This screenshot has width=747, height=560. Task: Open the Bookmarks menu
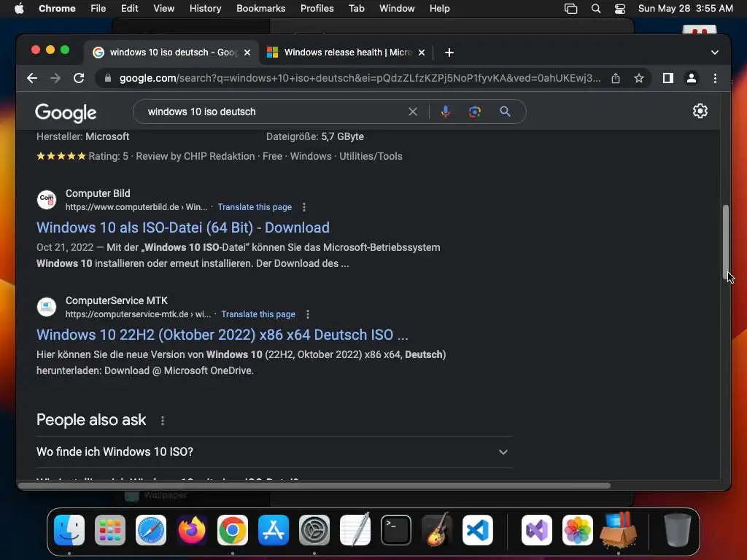click(260, 8)
